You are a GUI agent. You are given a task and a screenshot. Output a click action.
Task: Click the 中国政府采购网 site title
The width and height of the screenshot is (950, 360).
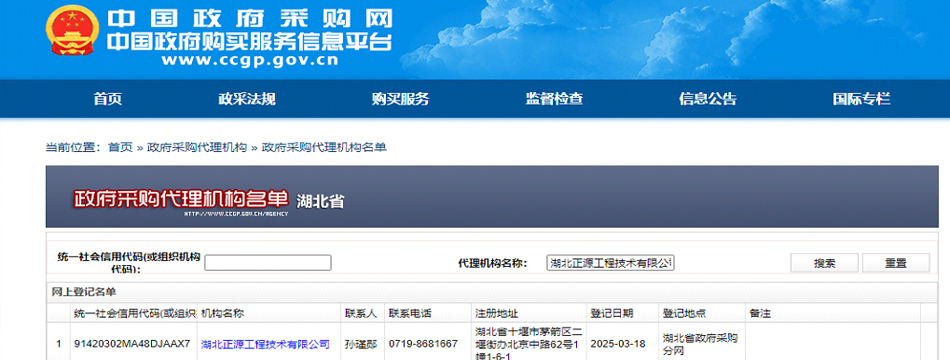[250, 18]
